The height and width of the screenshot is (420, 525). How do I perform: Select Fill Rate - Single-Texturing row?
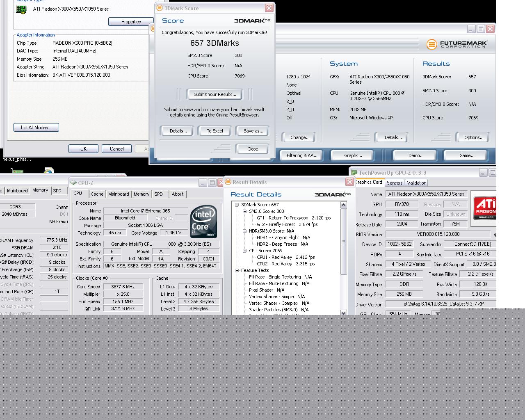280,277
